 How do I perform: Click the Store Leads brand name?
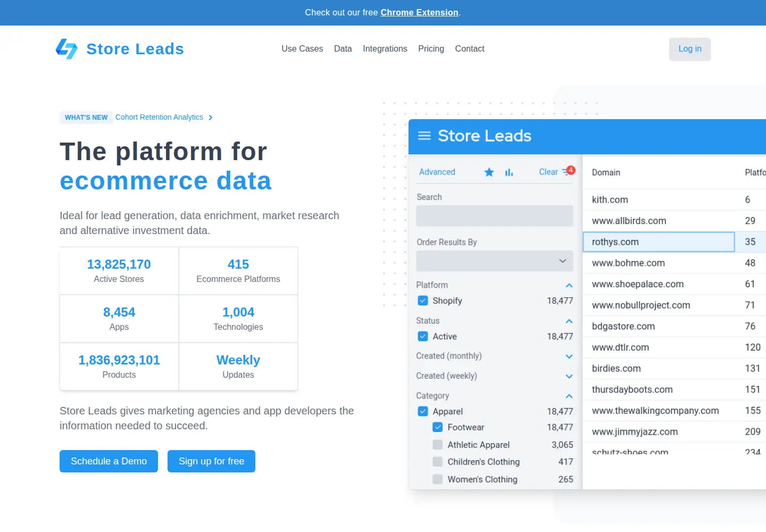[x=135, y=49]
